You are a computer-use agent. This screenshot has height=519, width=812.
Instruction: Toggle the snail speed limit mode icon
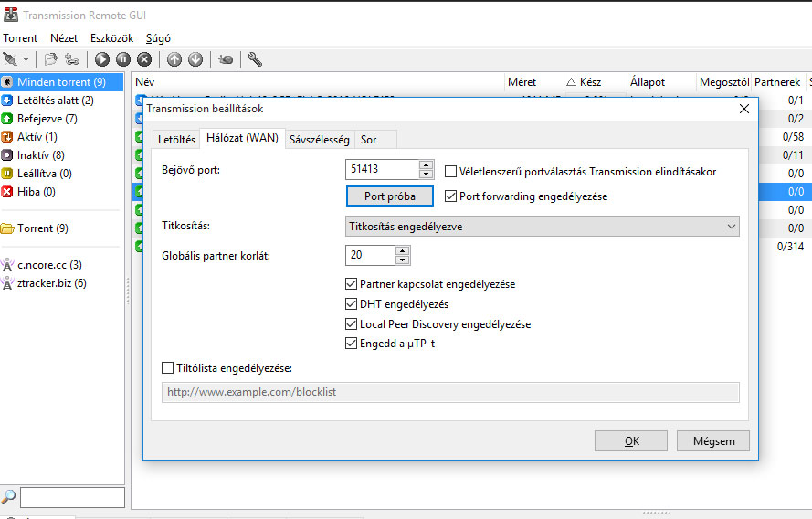[x=226, y=59]
